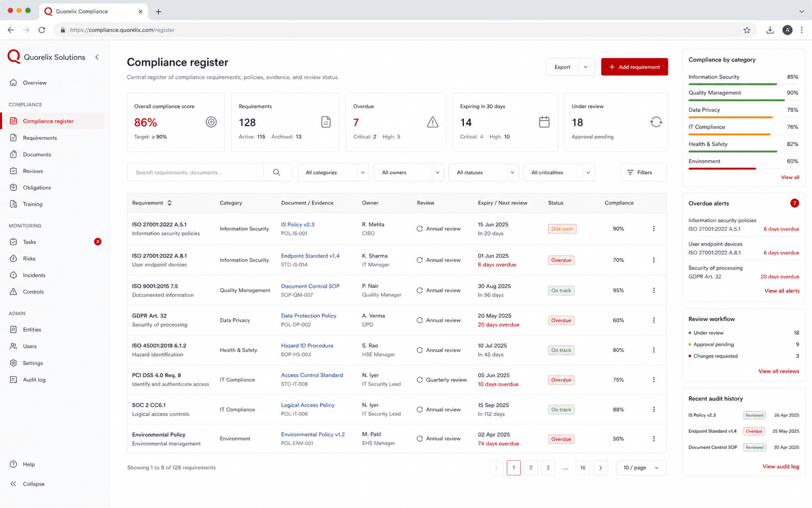
Task: Click the Environment progress bar
Action: tap(743, 168)
